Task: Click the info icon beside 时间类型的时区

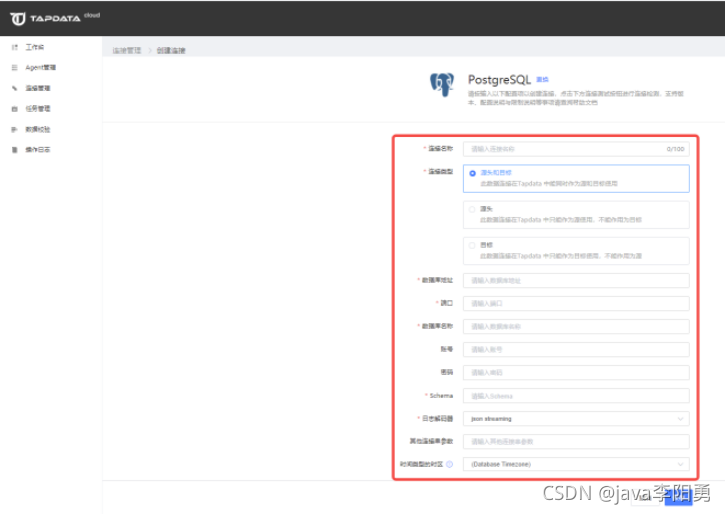Action: coord(449,464)
